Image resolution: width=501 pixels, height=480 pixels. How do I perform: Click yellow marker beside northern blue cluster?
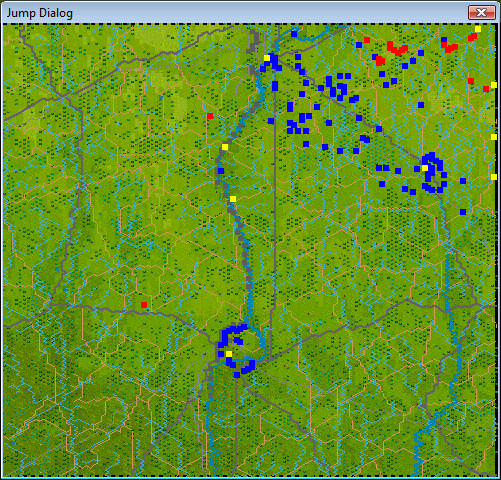[x=267, y=58]
